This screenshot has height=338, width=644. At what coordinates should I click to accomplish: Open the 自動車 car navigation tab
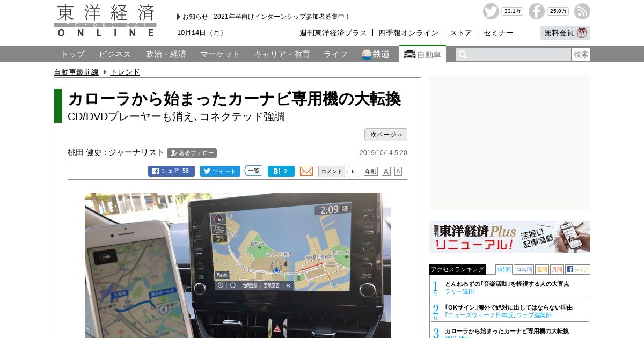[422, 54]
